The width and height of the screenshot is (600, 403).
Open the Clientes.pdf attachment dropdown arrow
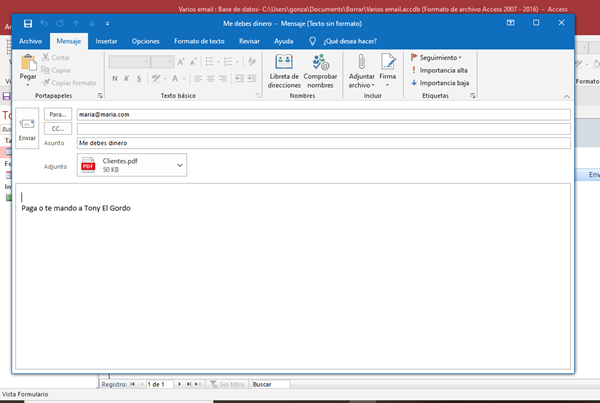(x=180, y=166)
